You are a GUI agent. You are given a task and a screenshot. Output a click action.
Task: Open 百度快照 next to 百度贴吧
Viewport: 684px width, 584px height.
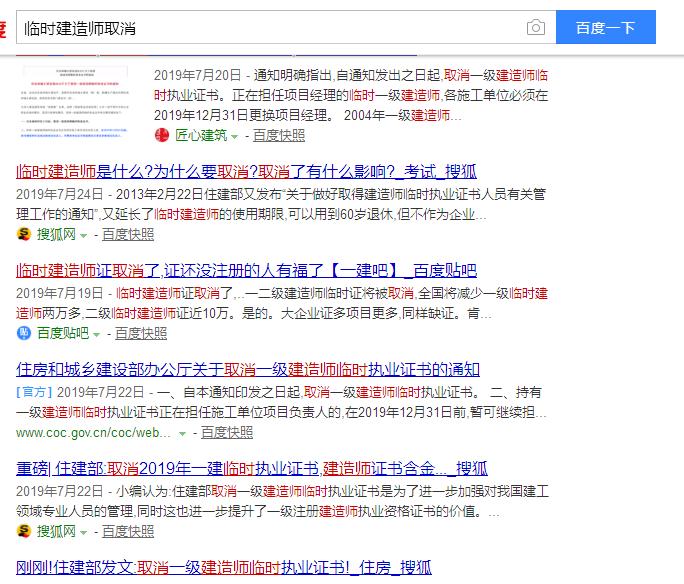(141, 333)
